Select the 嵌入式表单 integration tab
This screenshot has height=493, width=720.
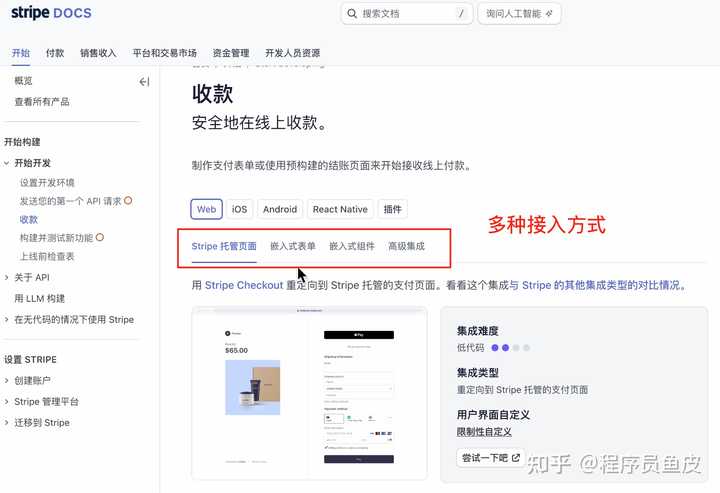click(293, 246)
